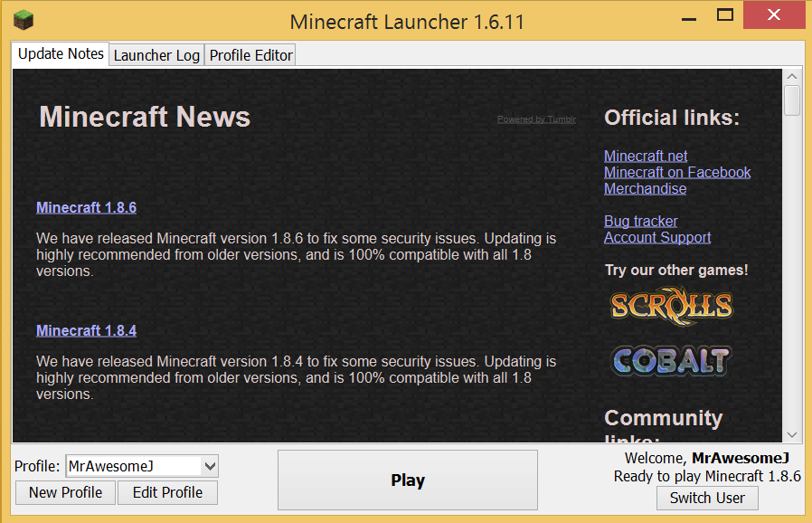Image resolution: width=812 pixels, height=523 pixels.
Task: Click the news pane scroll up arrow
Action: pyautogui.click(x=792, y=76)
